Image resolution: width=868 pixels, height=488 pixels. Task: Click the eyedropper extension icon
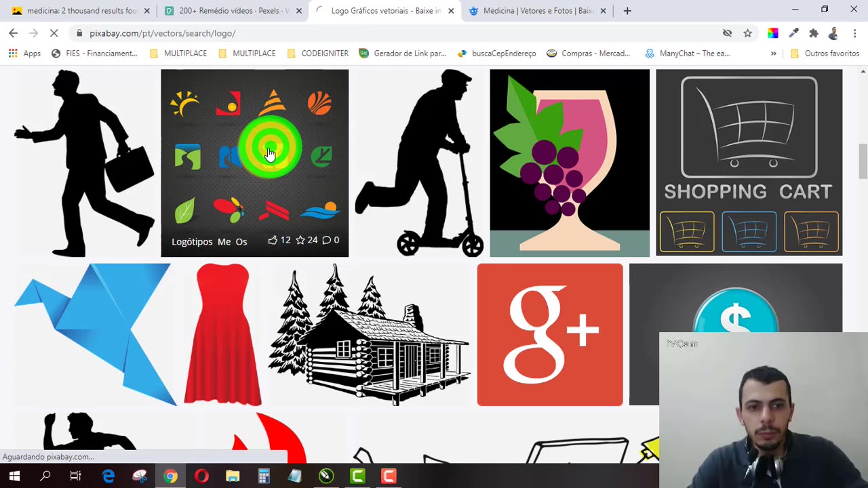[x=793, y=33]
